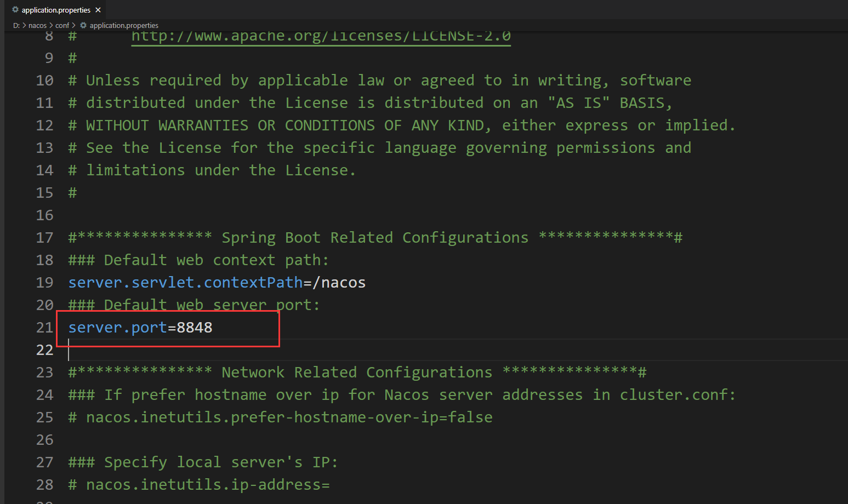The width and height of the screenshot is (848, 504).
Task: Click the 'nacos.inetutils.prefer-hostname-over-ip=false' line
Action: point(280,417)
